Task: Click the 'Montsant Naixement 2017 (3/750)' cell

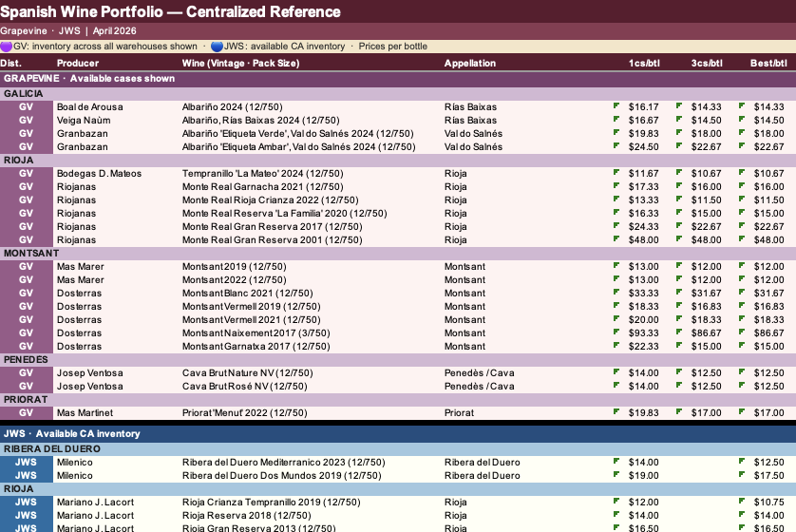Action: [x=256, y=333]
